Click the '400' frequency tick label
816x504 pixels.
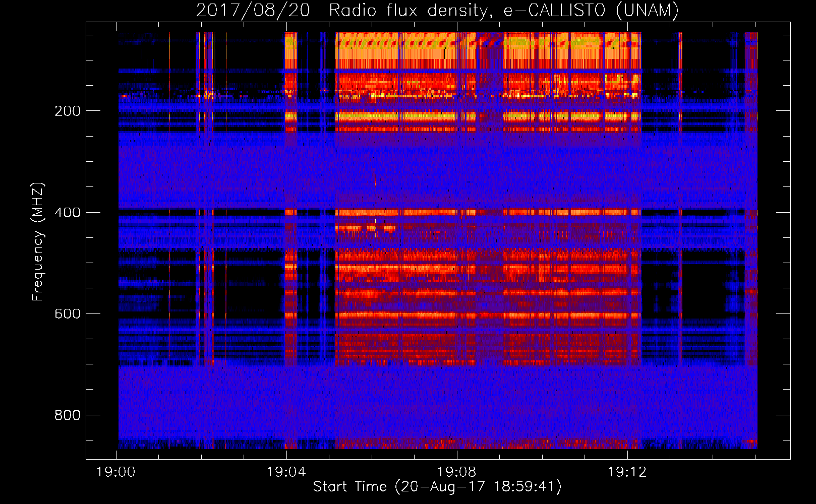[68, 212]
